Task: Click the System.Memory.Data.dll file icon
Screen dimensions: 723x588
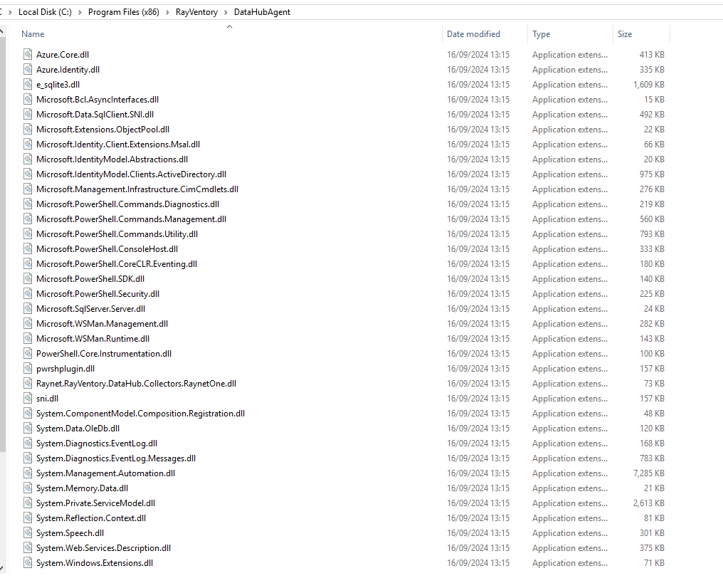Action: click(x=28, y=488)
